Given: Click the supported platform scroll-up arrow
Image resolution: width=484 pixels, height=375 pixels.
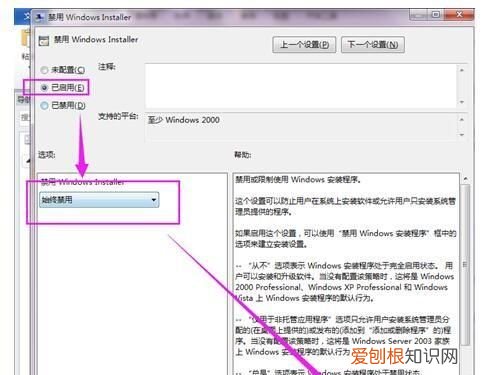Looking at the screenshot, I should coord(462,119).
